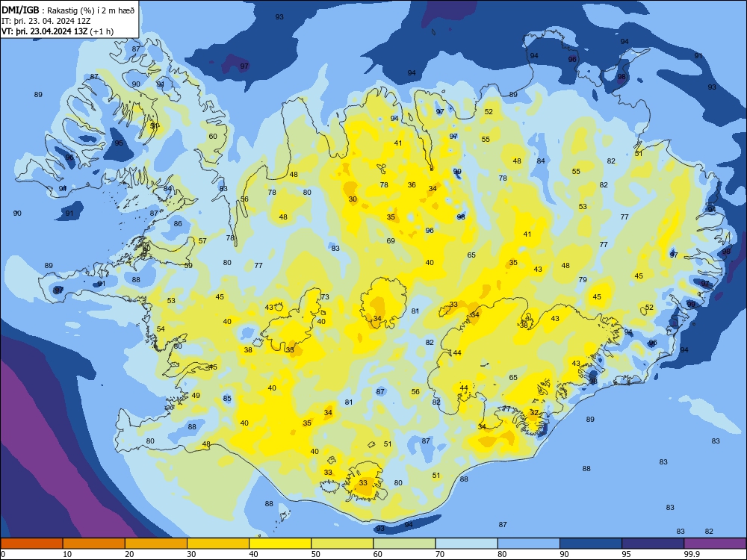Click the '10' legend scale label
747x560 pixels.
point(67,554)
